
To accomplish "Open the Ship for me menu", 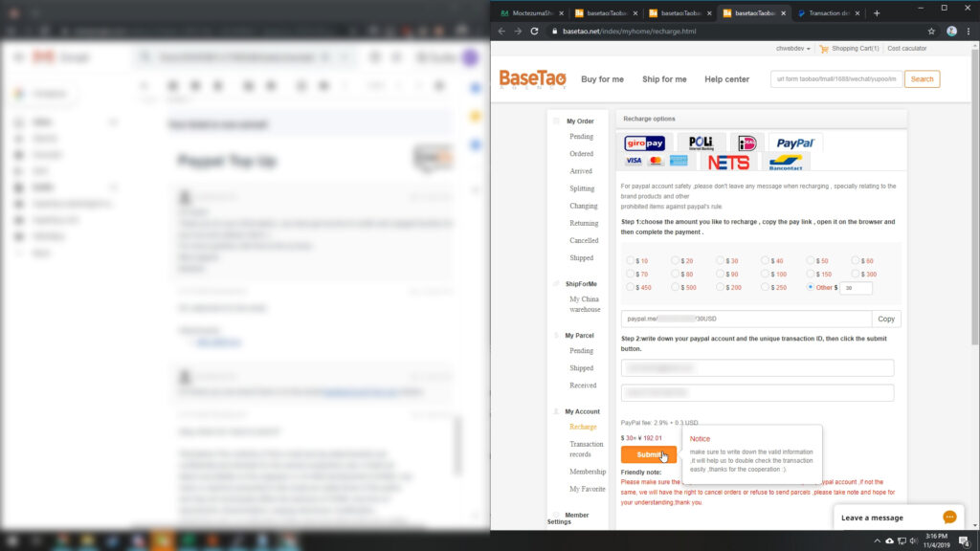I will click(x=664, y=79).
